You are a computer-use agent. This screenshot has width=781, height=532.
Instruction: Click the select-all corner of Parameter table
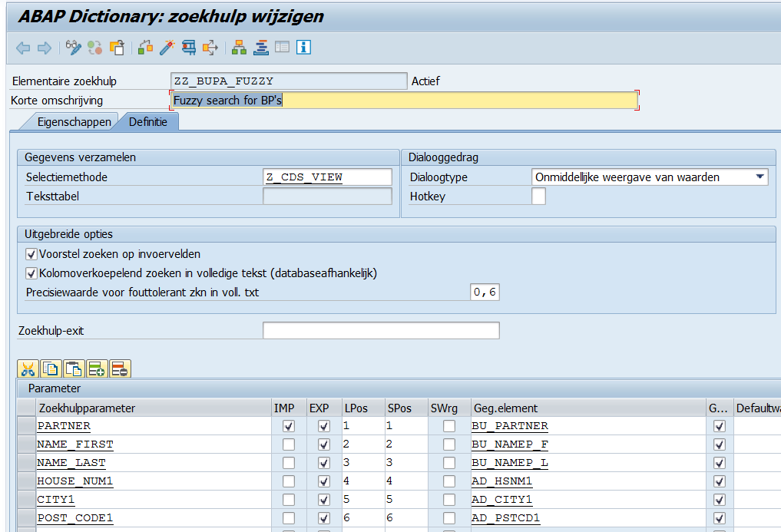tap(26, 408)
